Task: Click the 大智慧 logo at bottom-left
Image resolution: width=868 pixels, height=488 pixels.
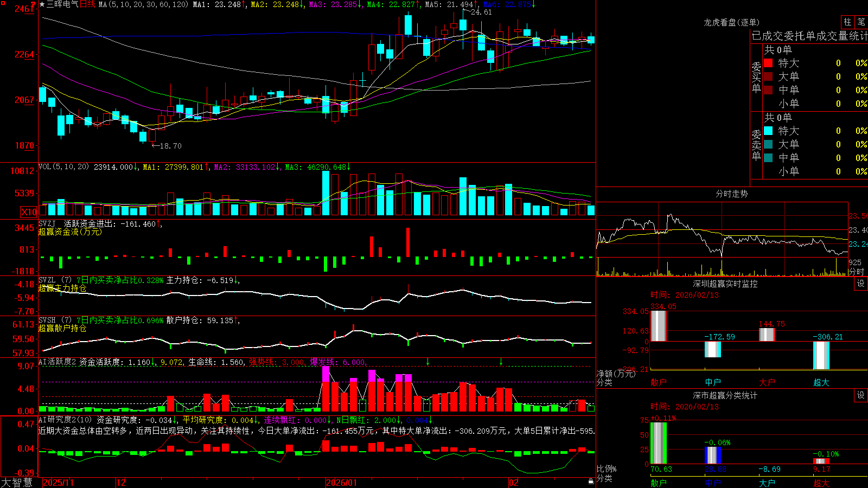Action: (x=17, y=483)
